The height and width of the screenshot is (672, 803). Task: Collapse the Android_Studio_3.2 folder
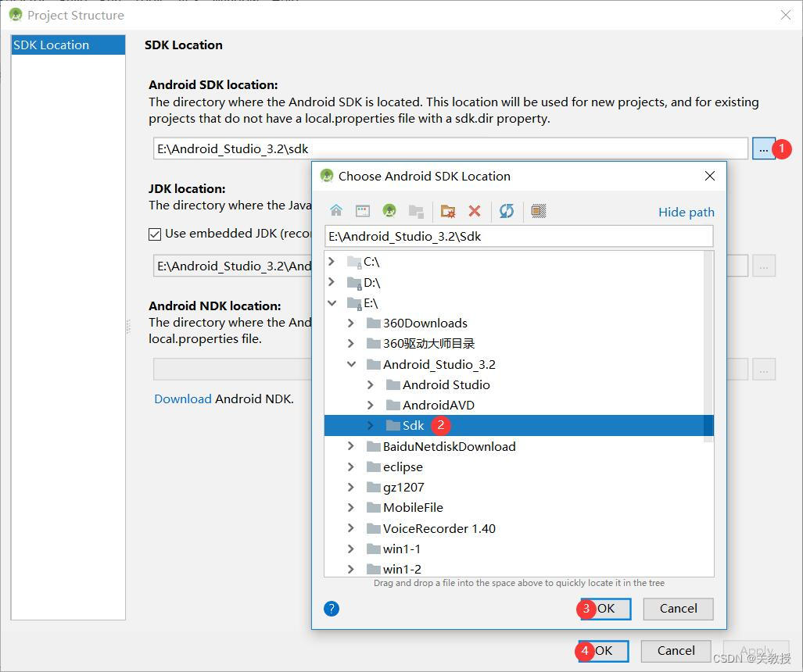point(351,364)
